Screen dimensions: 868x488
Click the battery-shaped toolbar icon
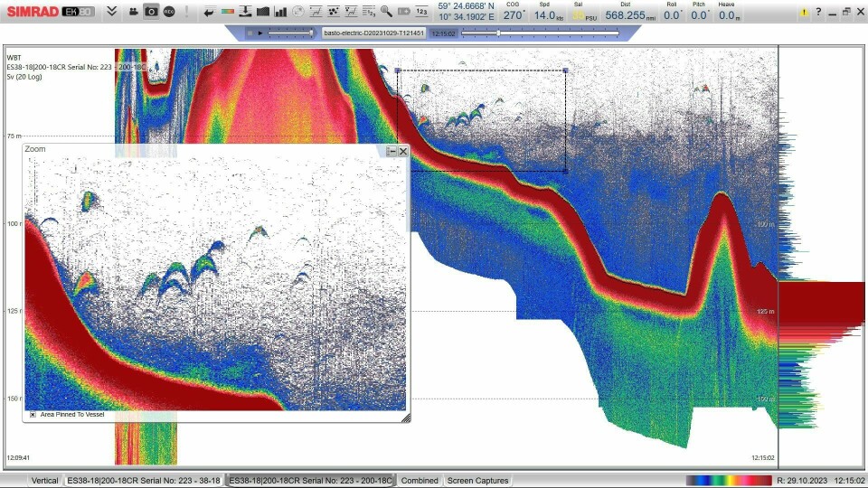coord(404,12)
